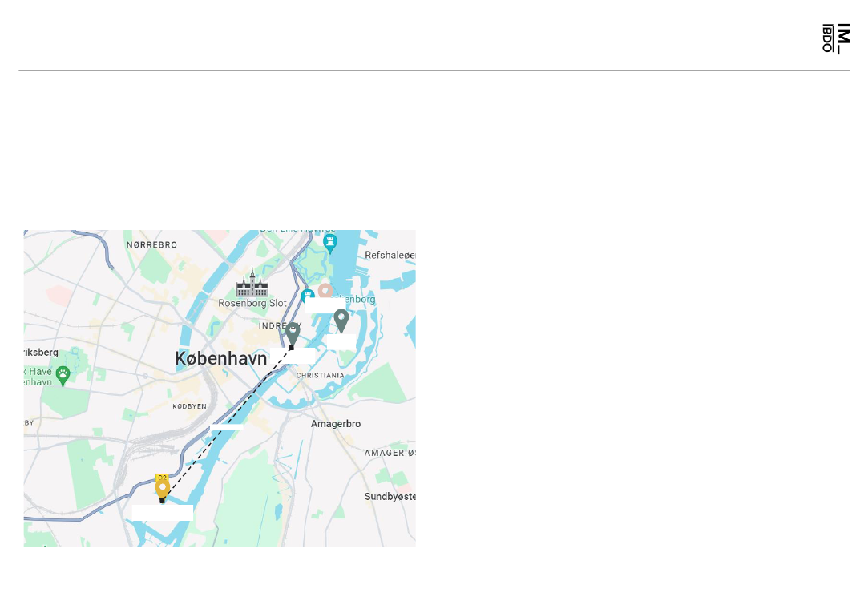The width and height of the screenshot is (868, 601).
Task: Click the København city label
Action: coord(221,359)
